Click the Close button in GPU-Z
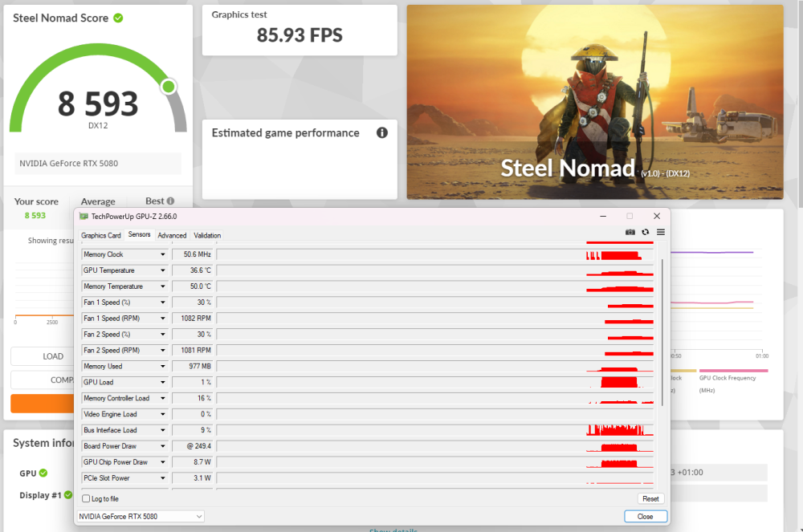Screen dimensions: 803x532 tap(646, 517)
